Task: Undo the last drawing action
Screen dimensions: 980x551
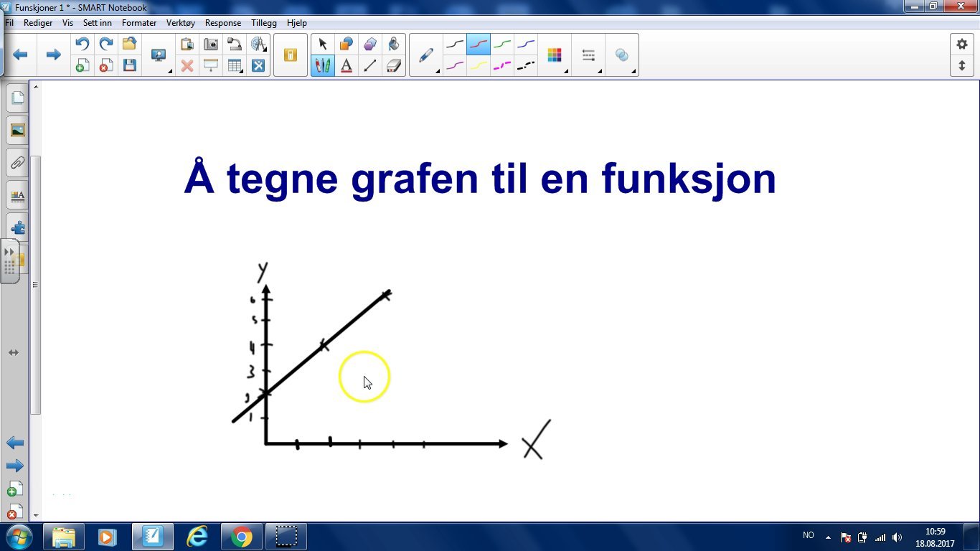Action: [83, 44]
